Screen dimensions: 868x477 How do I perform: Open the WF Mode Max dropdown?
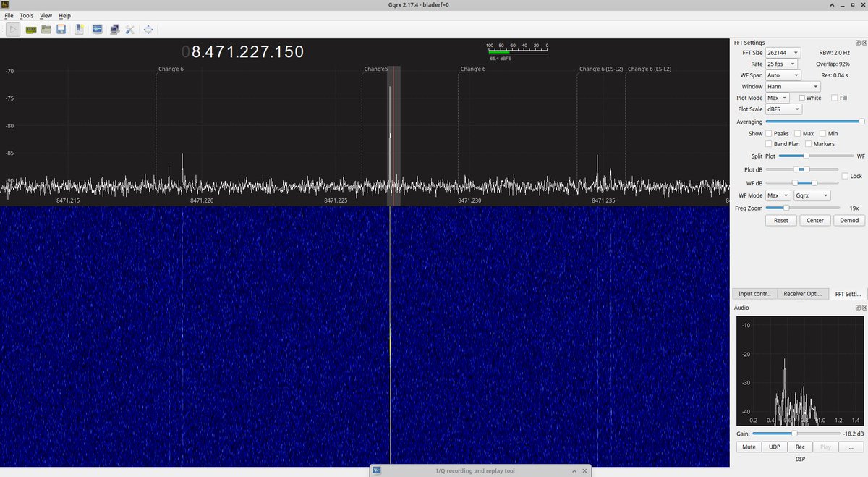click(x=778, y=195)
